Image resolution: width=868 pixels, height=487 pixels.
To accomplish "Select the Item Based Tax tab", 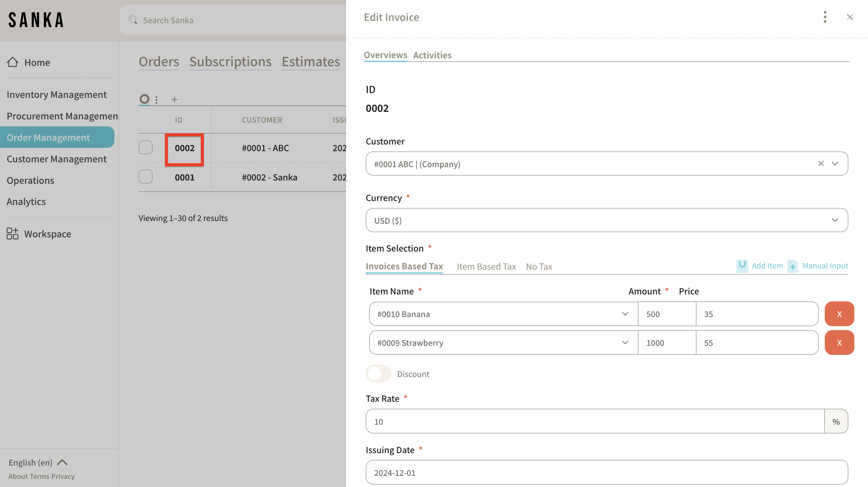I will pos(486,266).
